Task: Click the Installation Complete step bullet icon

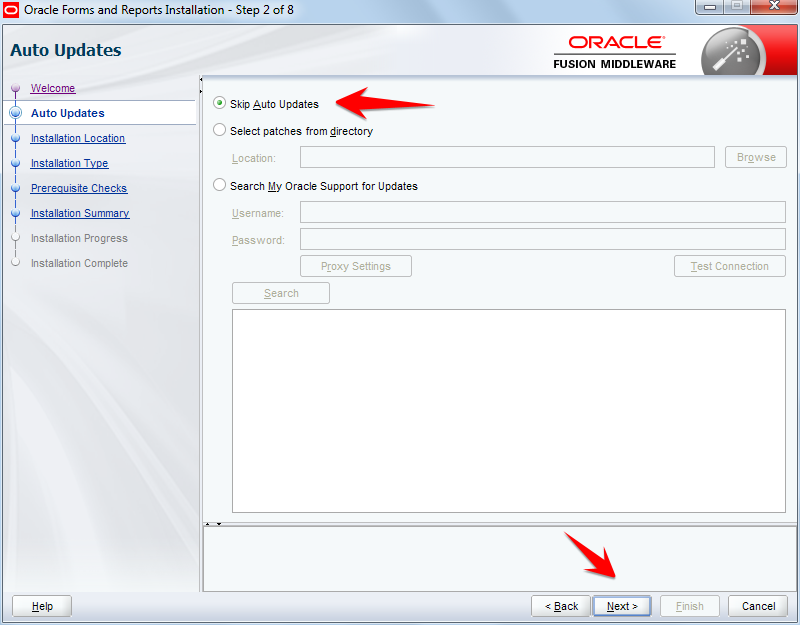Action: (15, 263)
